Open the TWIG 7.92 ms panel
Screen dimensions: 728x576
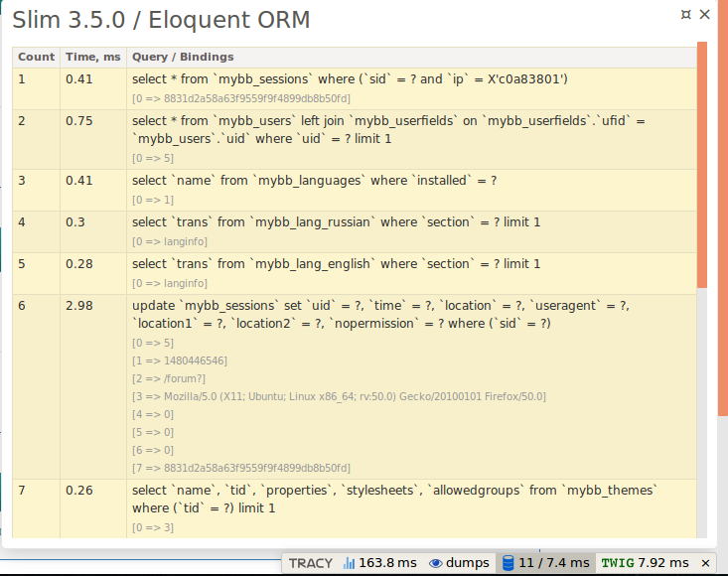[645, 563]
